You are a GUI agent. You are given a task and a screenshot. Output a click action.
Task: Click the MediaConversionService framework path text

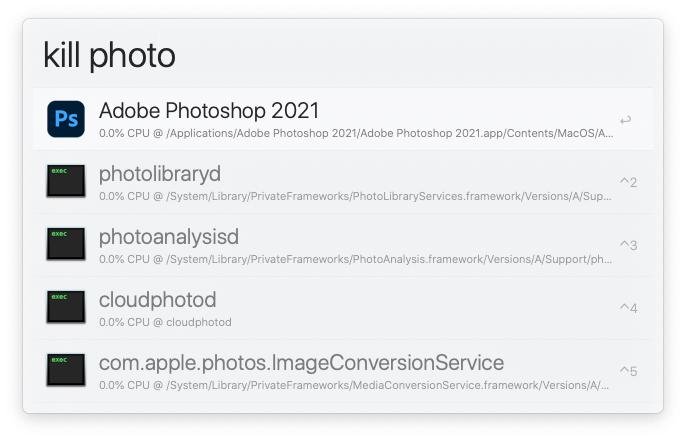coord(355,385)
